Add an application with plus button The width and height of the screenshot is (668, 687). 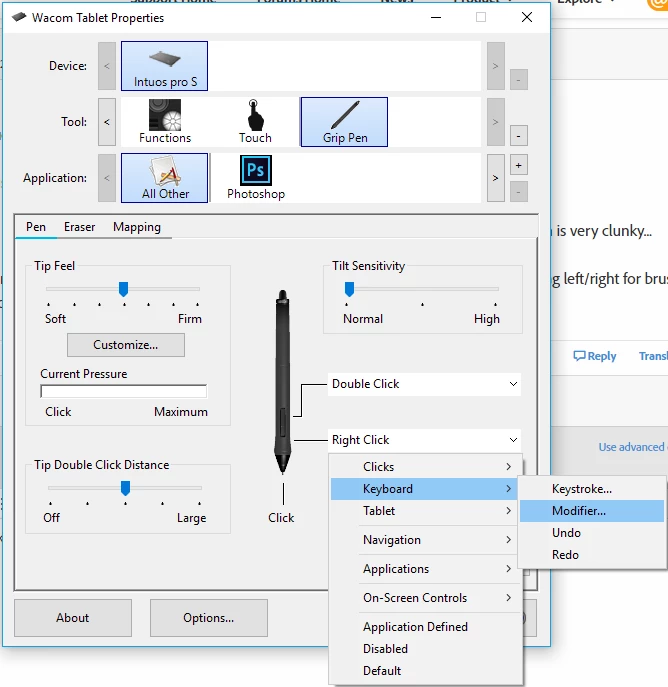pyautogui.click(x=519, y=165)
